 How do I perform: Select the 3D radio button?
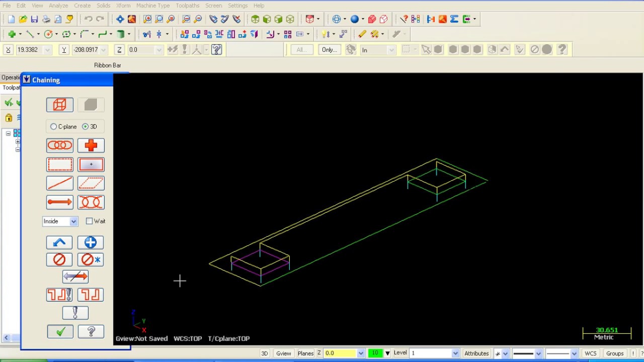(85, 127)
